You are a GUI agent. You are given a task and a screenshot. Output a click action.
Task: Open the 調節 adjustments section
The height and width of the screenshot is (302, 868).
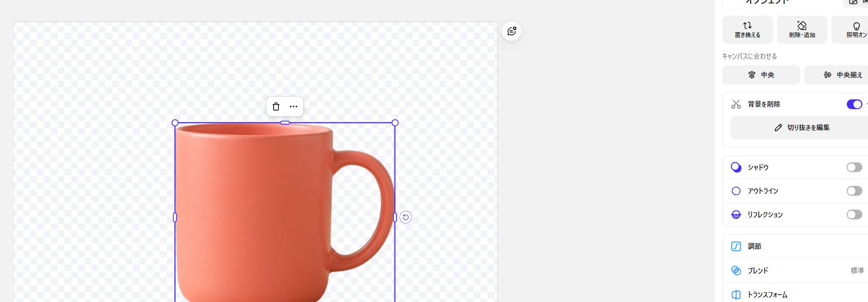coord(795,246)
